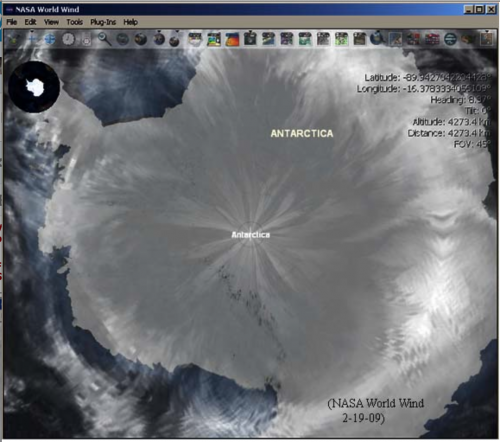Viewport: 500px width, 442px height.
Task: Click the yellow ANTARCTICA continent label
Action: coord(302,133)
